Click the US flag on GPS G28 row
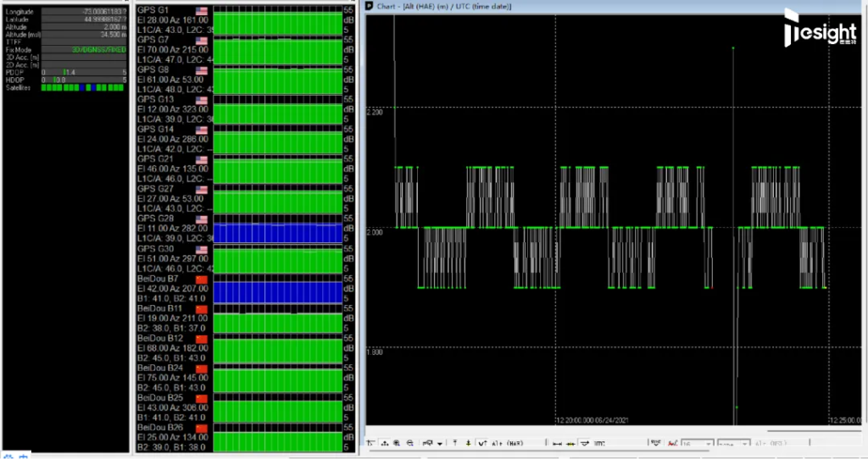Viewport: 868px width, 459px height. coord(202,219)
